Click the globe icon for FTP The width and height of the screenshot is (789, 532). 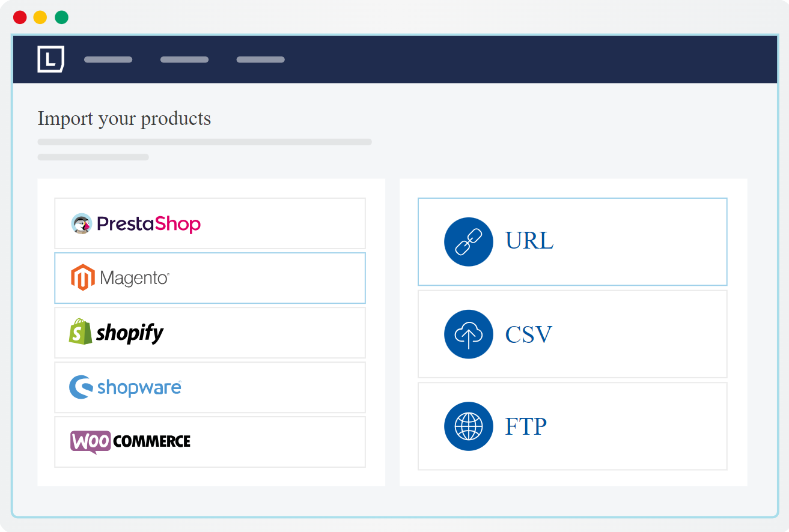468,426
